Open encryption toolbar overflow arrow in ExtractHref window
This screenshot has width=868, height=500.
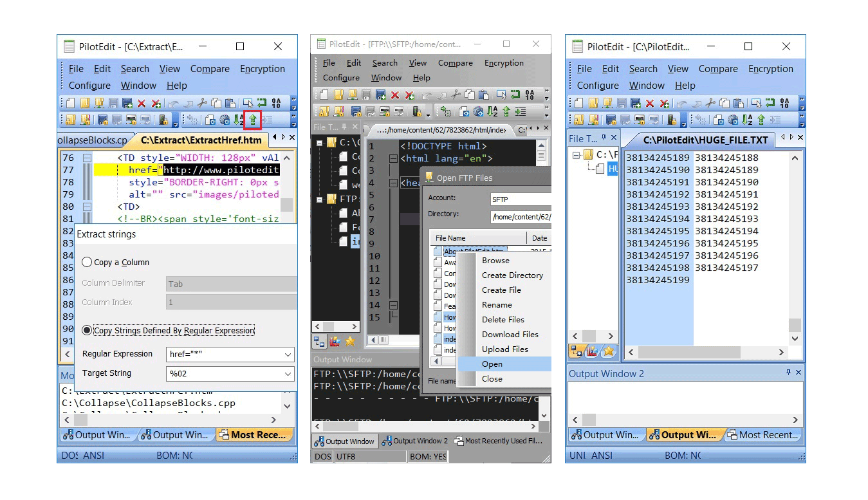click(x=176, y=121)
